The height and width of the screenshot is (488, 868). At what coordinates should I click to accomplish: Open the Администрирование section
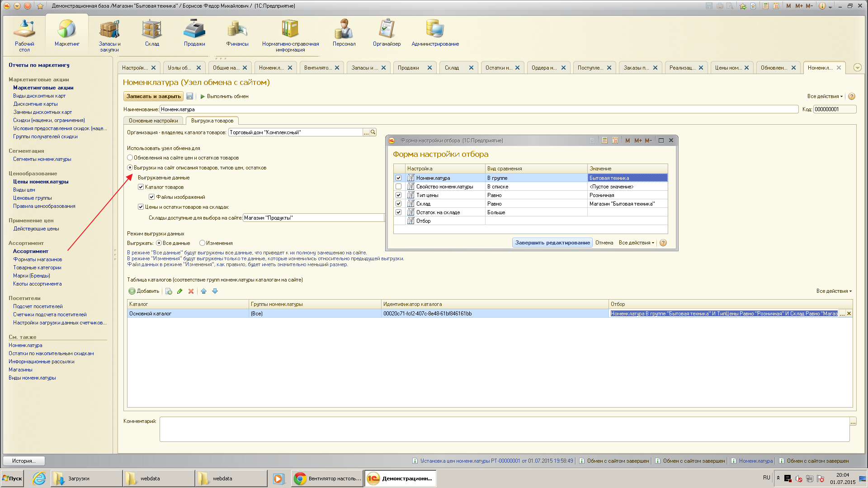click(435, 33)
